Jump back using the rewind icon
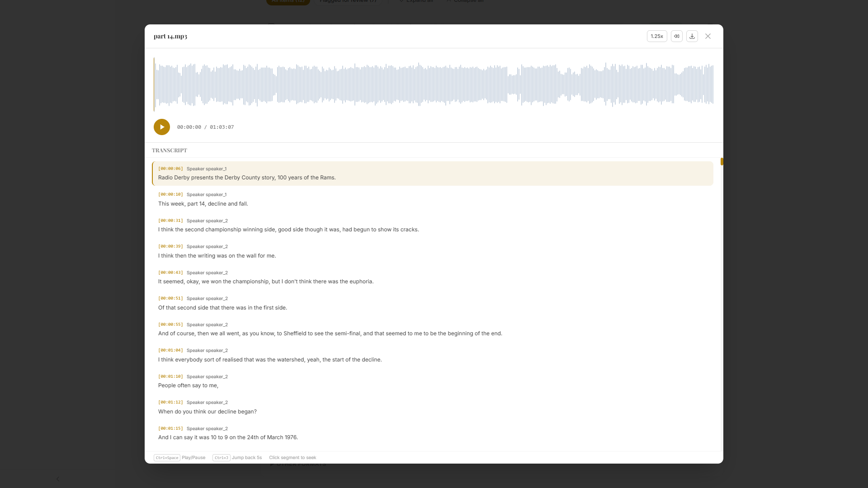 676,36
